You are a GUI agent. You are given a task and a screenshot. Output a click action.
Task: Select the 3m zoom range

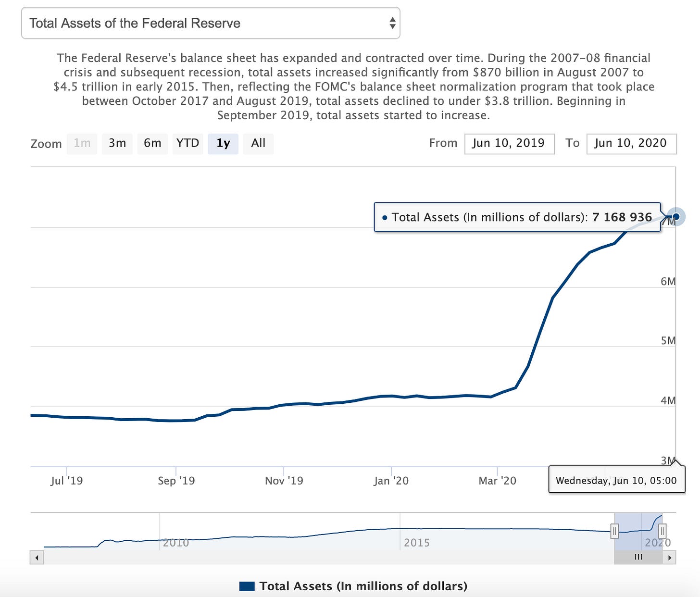tap(117, 143)
